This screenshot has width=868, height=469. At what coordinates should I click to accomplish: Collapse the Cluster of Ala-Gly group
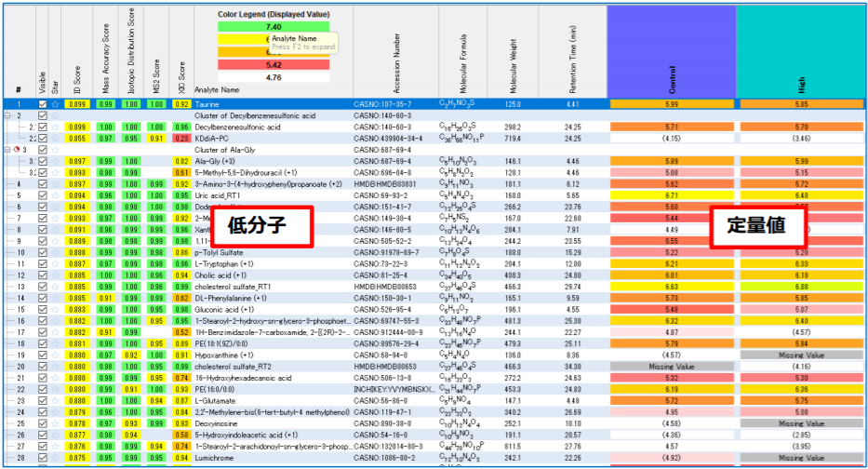7,150
